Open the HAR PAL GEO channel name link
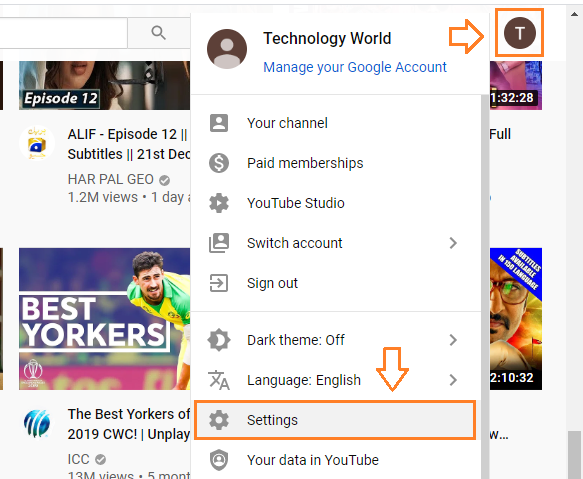 [110, 179]
